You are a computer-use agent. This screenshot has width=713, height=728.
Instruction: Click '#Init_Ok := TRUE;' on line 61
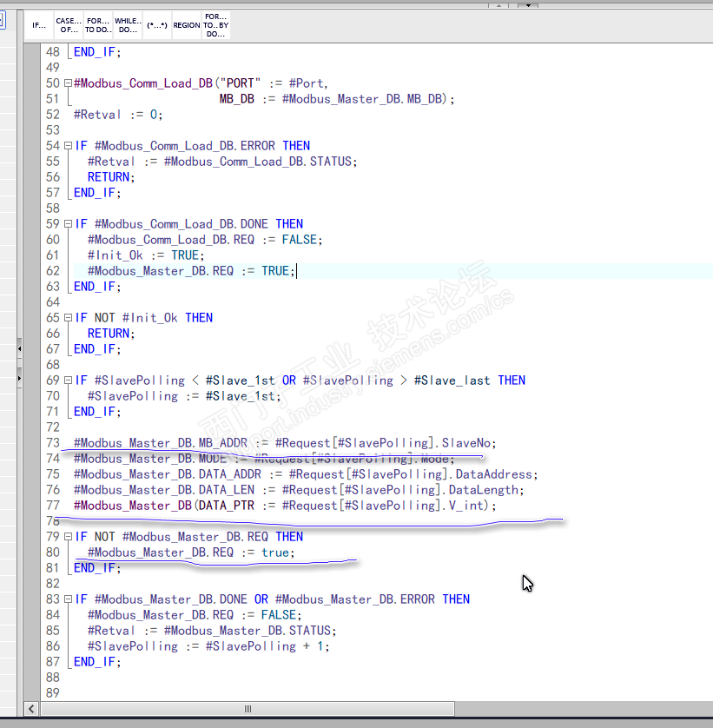pyautogui.click(x=146, y=255)
